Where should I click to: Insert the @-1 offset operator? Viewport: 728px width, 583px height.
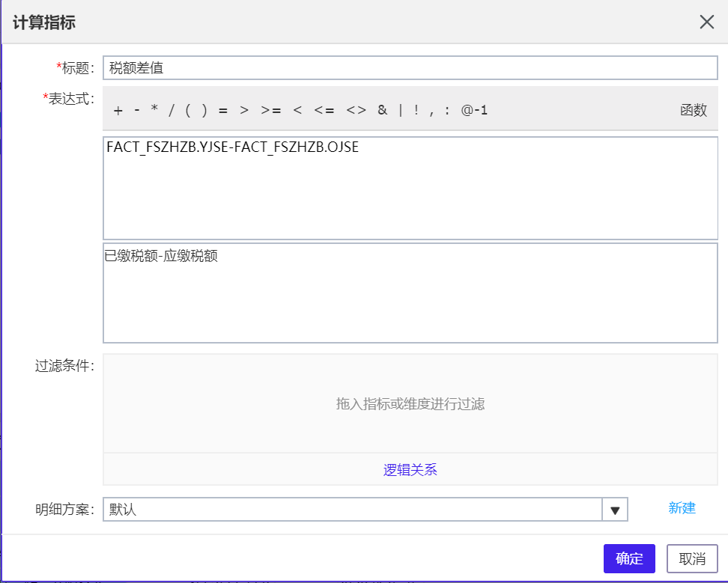pos(474,110)
